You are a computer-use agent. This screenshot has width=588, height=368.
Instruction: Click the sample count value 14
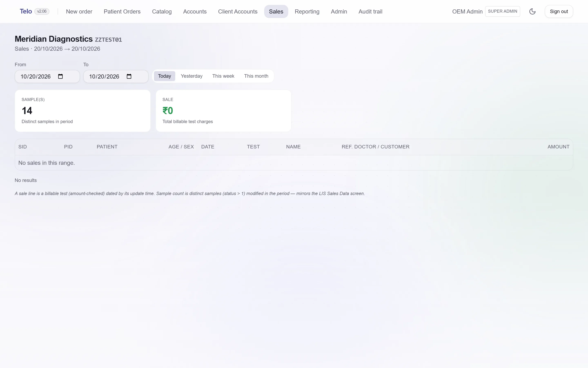[x=27, y=111]
